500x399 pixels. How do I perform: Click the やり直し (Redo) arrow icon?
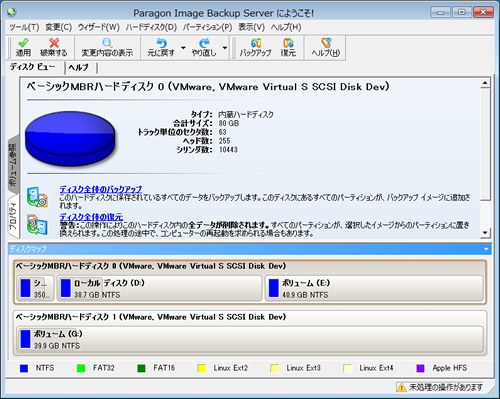(204, 43)
